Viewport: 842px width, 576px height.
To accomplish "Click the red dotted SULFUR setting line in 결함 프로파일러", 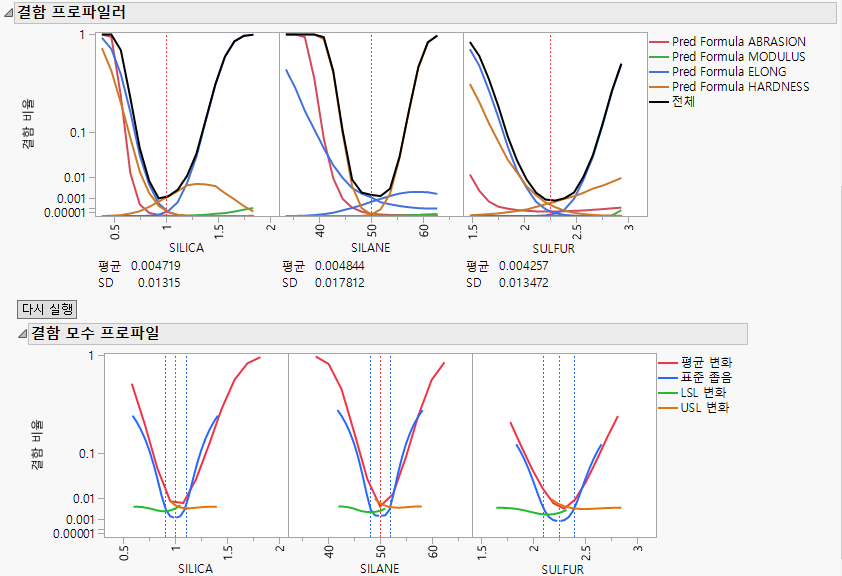I will [550, 125].
